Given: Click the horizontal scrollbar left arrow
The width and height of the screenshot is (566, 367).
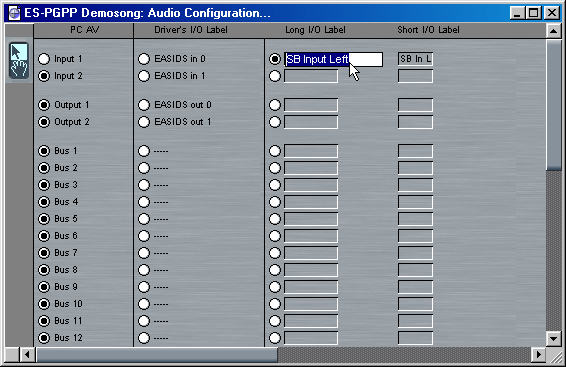Looking at the screenshot, I should 27,355.
